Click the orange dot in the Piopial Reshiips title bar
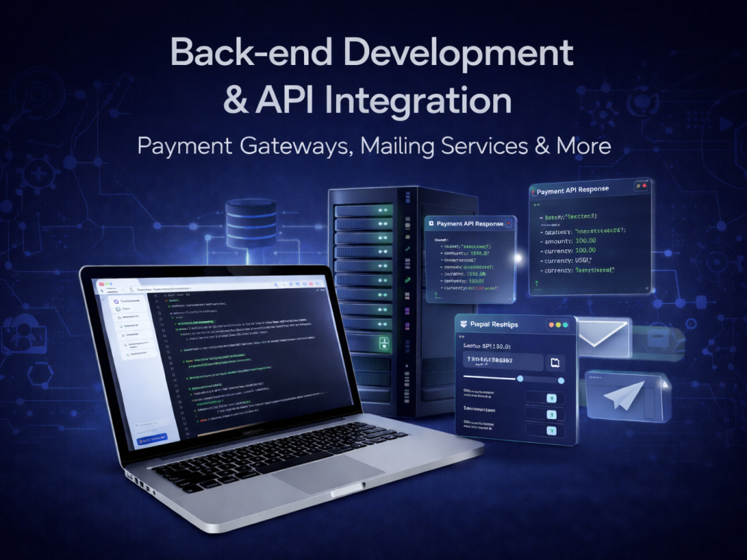The image size is (747, 560). tap(551, 325)
